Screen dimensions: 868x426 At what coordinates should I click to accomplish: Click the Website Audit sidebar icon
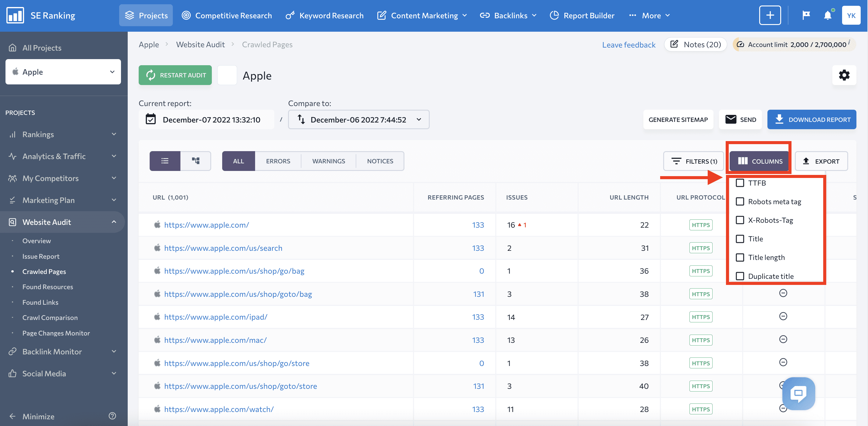pyautogui.click(x=12, y=222)
